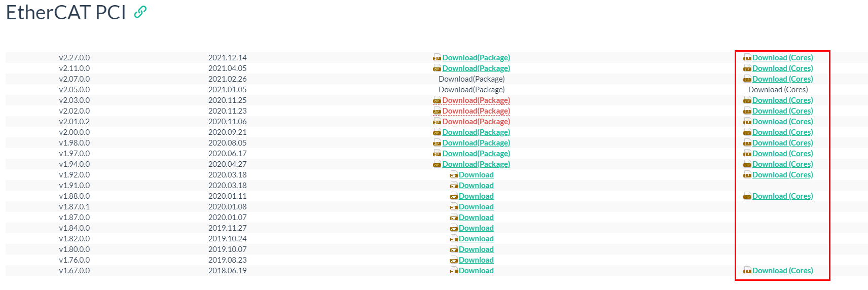Download cores for version v1.98.0.0
Image resolution: width=868 pixels, height=290 pixels.
(x=782, y=143)
